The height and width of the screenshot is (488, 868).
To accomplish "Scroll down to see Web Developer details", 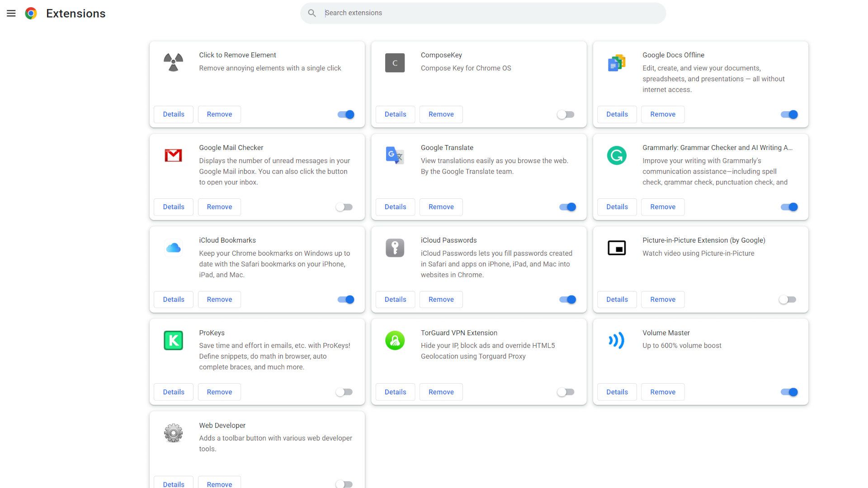I will pyautogui.click(x=174, y=483).
